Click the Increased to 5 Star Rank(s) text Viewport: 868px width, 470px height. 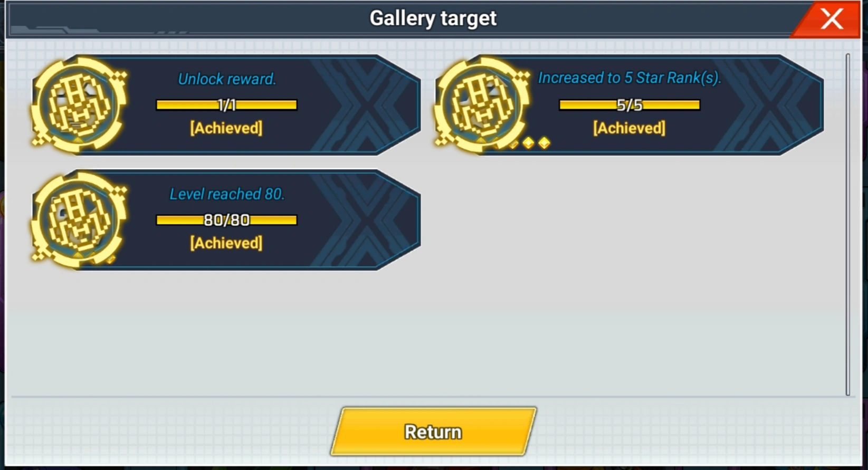tap(629, 78)
